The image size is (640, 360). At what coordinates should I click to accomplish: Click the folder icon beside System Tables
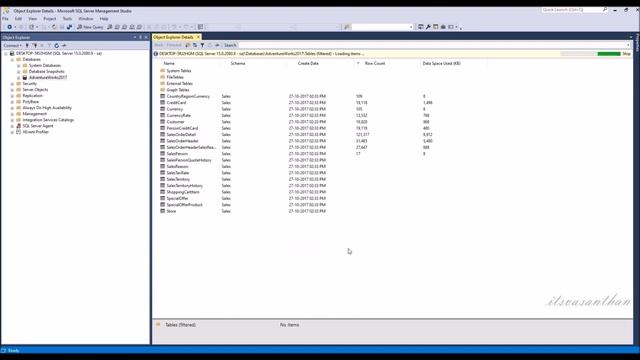point(162,71)
